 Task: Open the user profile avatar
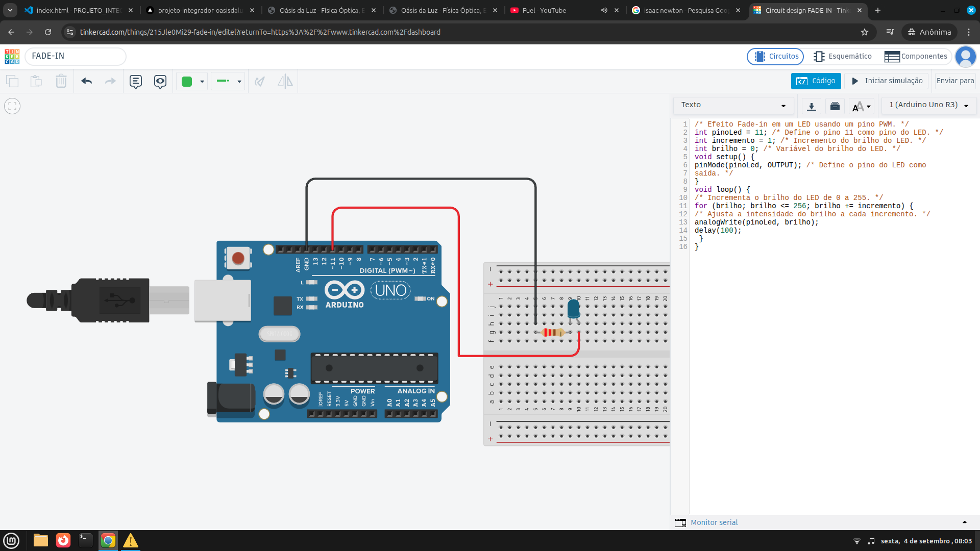(966, 57)
